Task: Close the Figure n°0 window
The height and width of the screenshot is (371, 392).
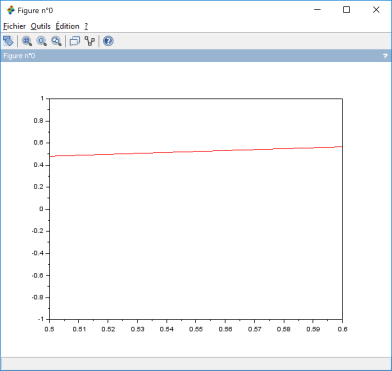Action: [376, 10]
